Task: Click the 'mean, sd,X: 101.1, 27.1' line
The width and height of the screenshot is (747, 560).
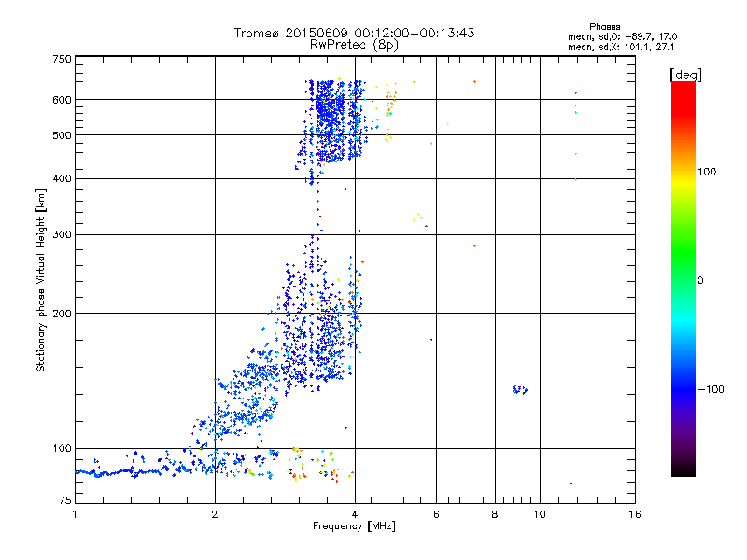Action: pyautogui.click(x=621, y=47)
